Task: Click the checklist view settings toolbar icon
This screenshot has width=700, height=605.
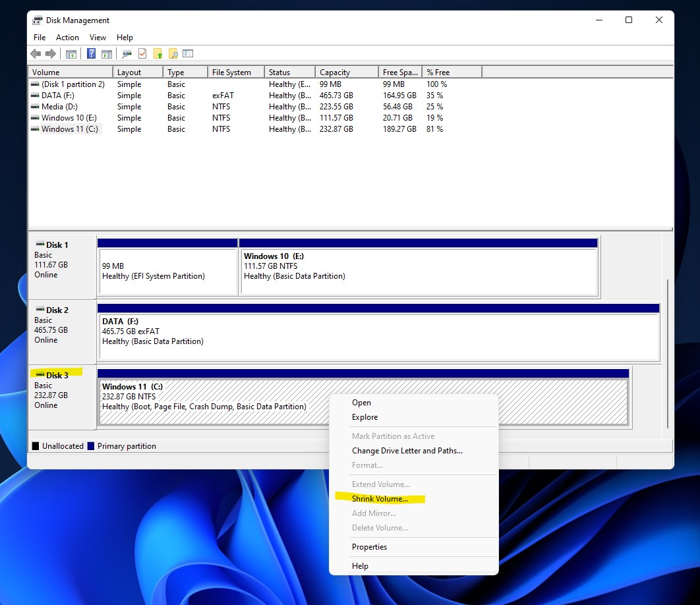Action: tap(188, 53)
